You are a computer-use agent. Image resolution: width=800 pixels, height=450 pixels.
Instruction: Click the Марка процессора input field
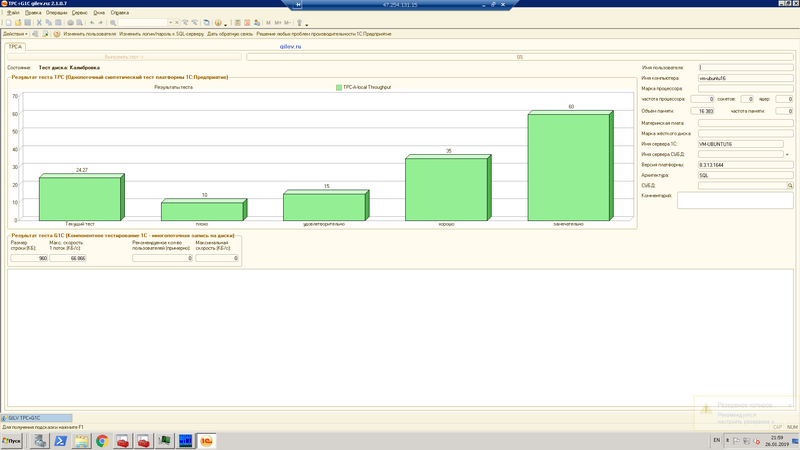(745, 88)
